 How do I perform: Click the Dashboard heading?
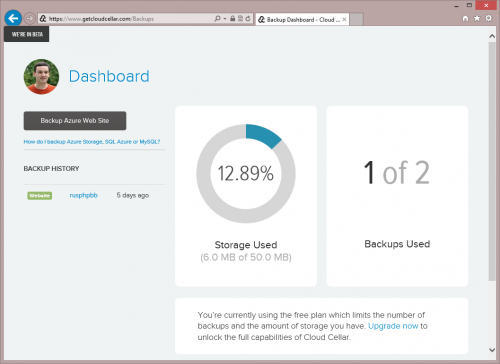coord(109,76)
